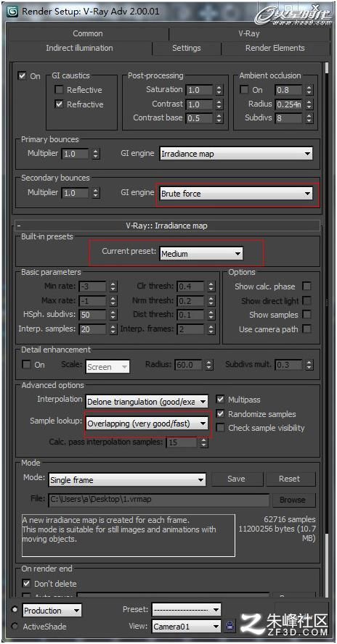The height and width of the screenshot is (644, 337).
Task: Open the bottom Preset dropdown
Action: point(186,609)
